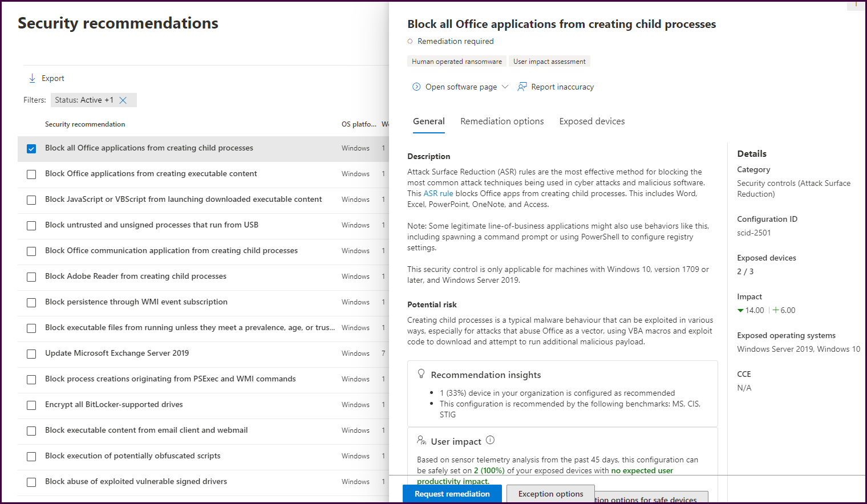Expand the Open software page dropdown chevron
Image resolution: width=867 pixels, height=504 pixels.
click(505, 87)
